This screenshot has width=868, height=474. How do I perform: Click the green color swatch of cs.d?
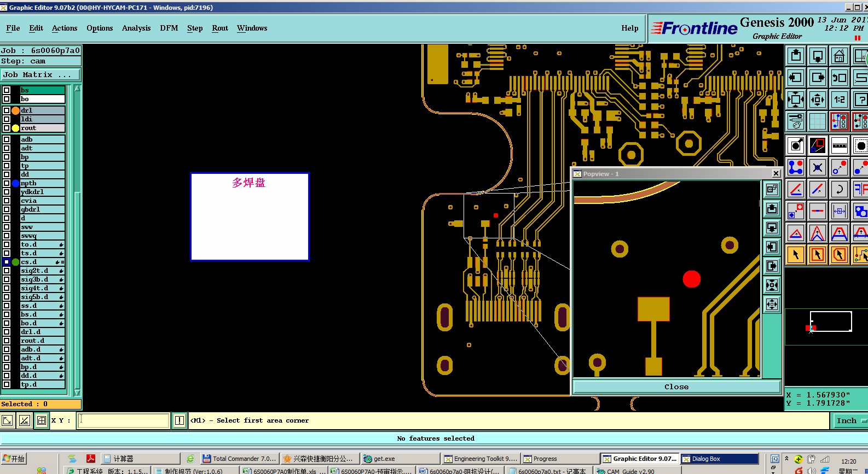click(16, 262)
